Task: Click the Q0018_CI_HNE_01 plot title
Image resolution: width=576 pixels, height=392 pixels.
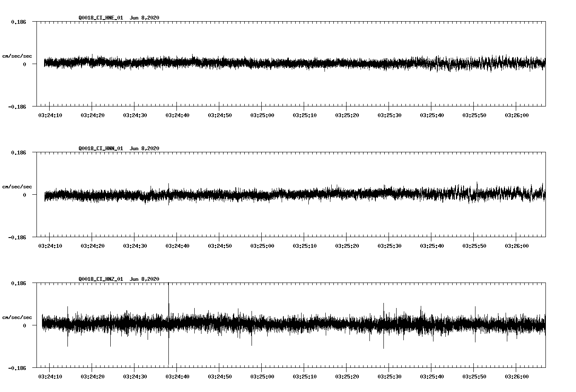Action: 119,17
